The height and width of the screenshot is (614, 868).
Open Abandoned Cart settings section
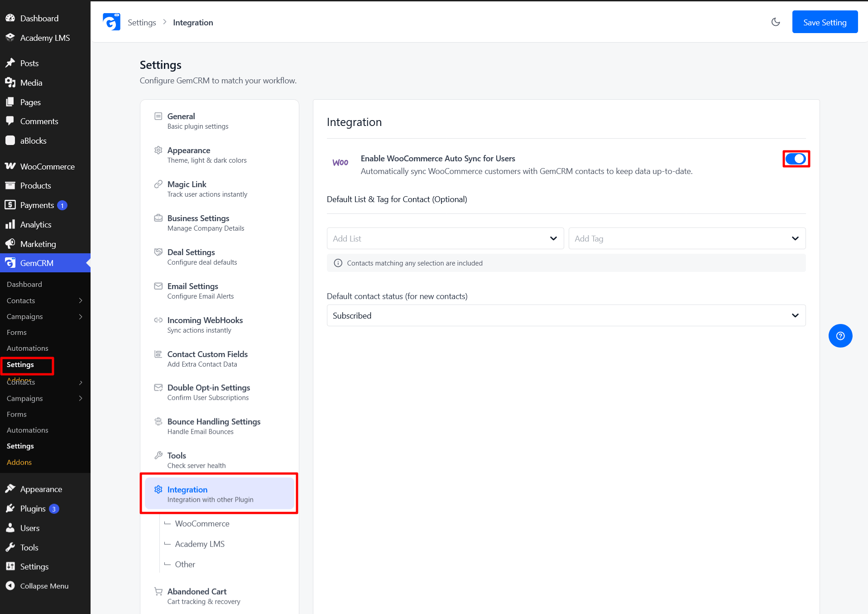pyautogui.click(x=220, y=596)
